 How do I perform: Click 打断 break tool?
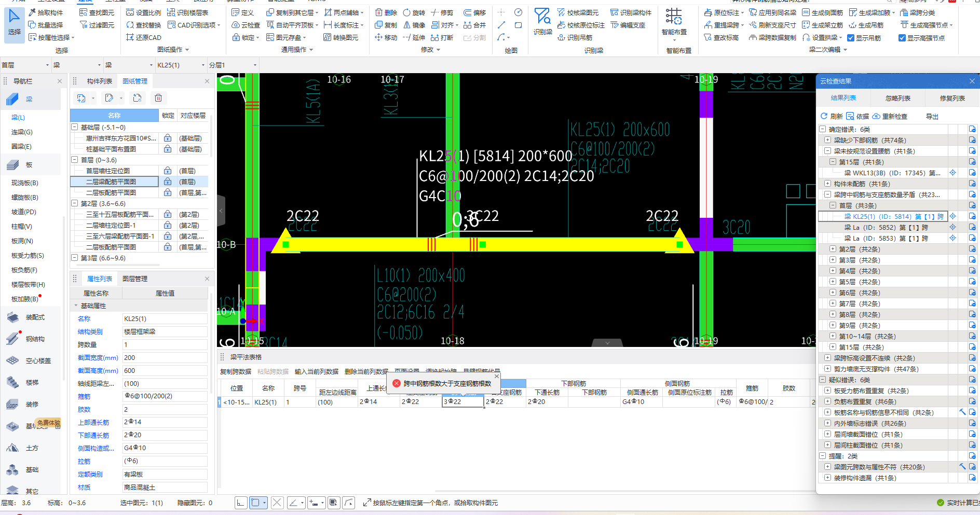click(442, 37)
